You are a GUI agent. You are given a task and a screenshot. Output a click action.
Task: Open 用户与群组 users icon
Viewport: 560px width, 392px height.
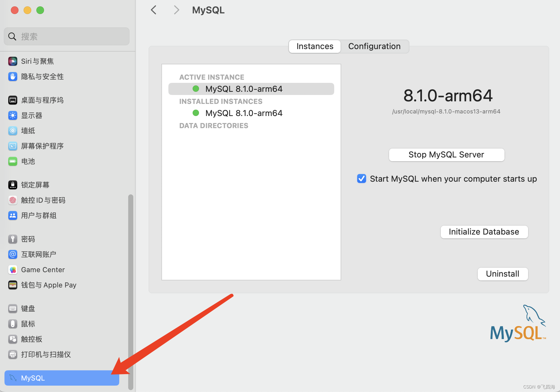pos(13,215)
